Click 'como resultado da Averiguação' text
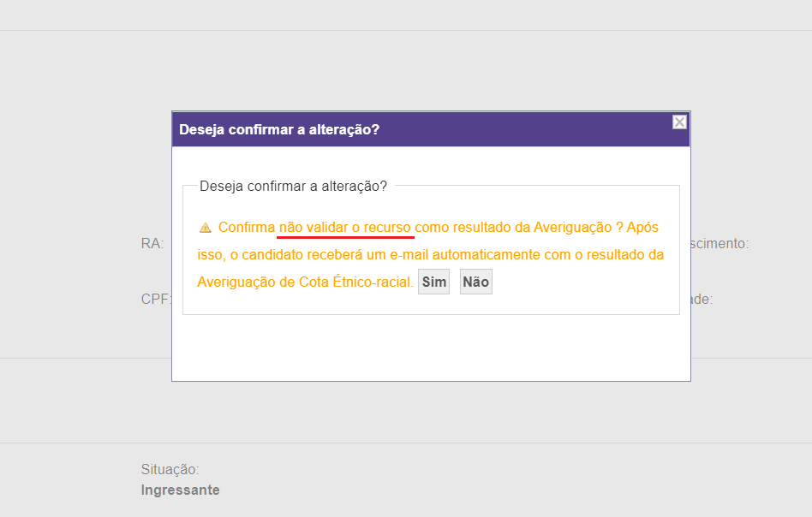 [514, 227]
